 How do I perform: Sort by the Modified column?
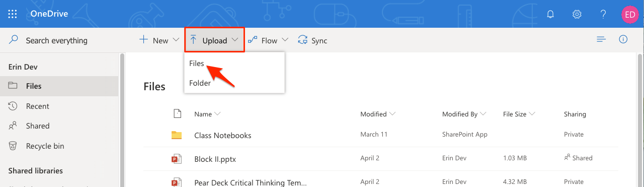[x=378, y=114]
